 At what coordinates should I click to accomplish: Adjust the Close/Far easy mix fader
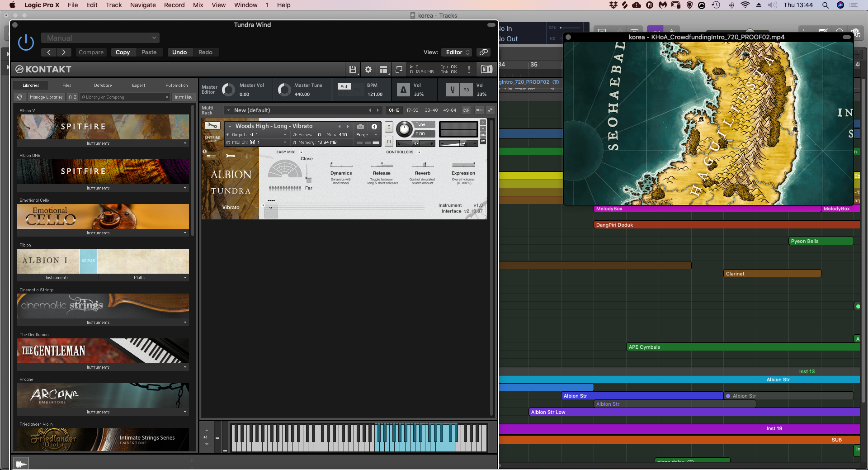[x=309, y=173]
